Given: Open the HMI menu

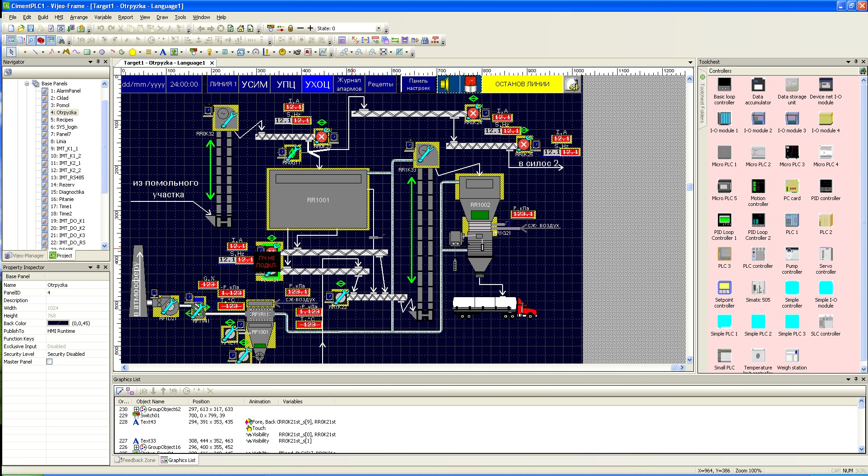Looking at the screenshot, I should click(59, 17).
